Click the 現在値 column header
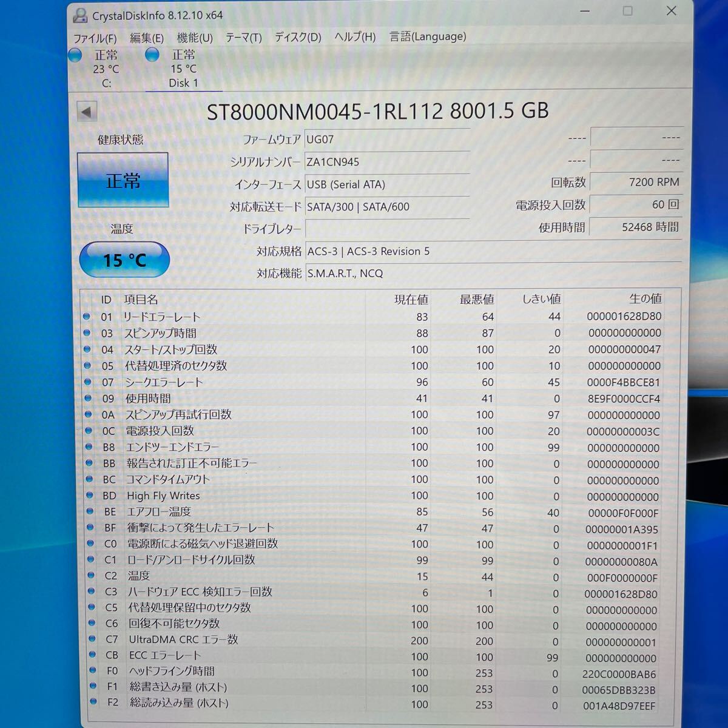728x728 pixels. [411, 299]
